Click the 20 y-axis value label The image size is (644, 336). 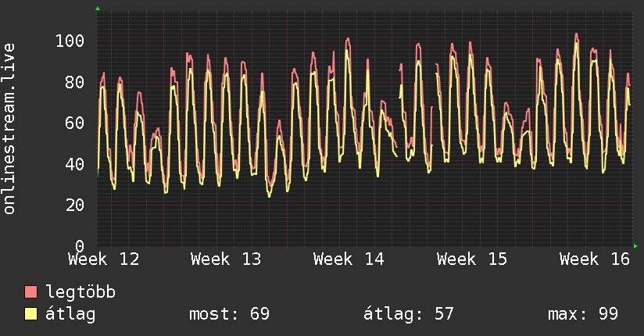[x=75, y=205]
